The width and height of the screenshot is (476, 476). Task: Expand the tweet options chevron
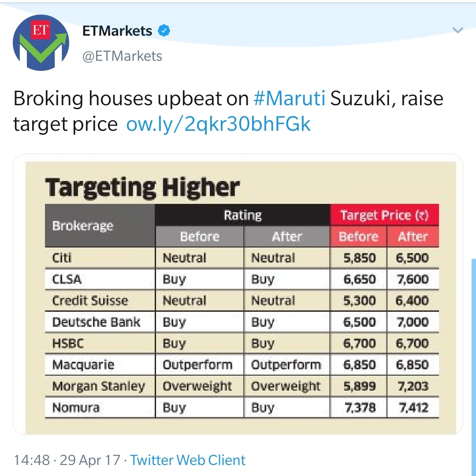(x=458, y=31)
